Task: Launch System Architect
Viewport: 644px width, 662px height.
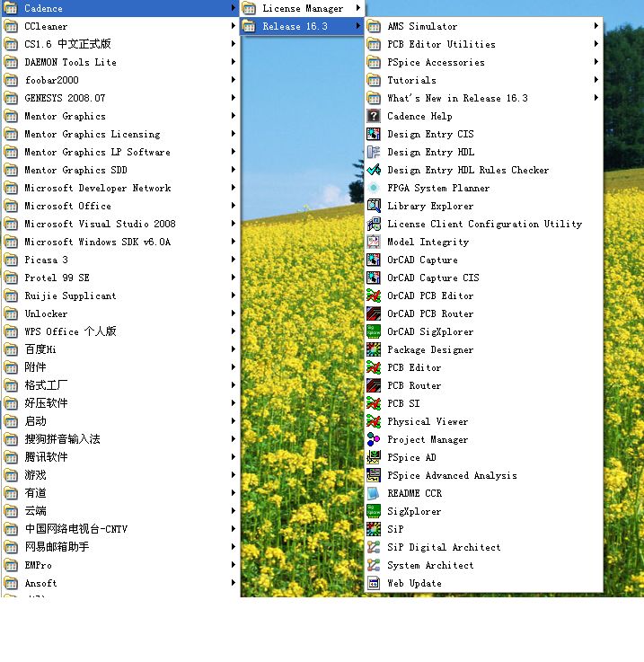Action: tap(483, 565)
